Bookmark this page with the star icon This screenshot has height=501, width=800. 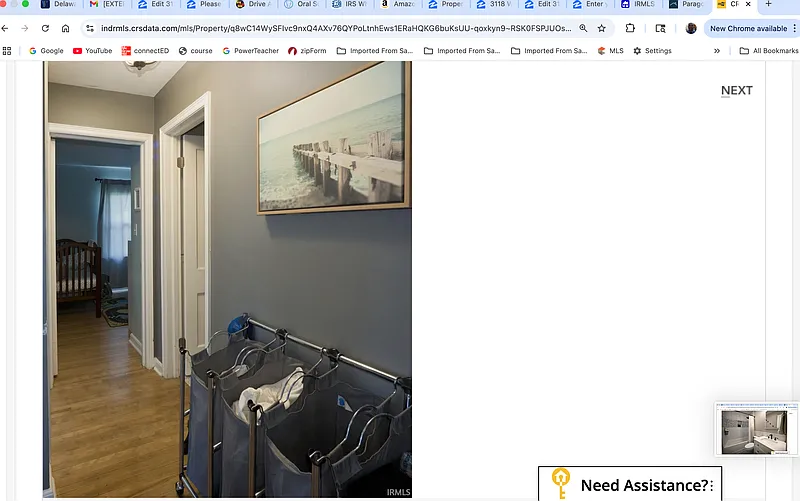click(x=602, y=29)
